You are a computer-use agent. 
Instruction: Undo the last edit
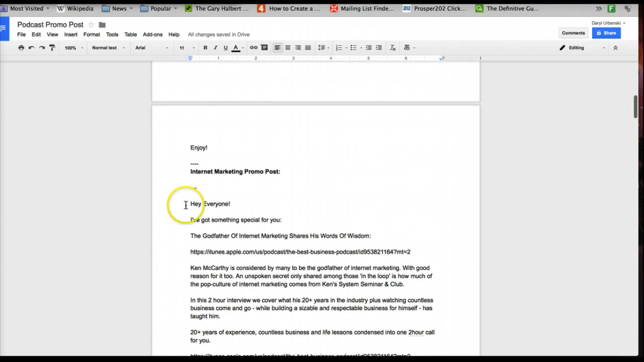coord(32,48)
